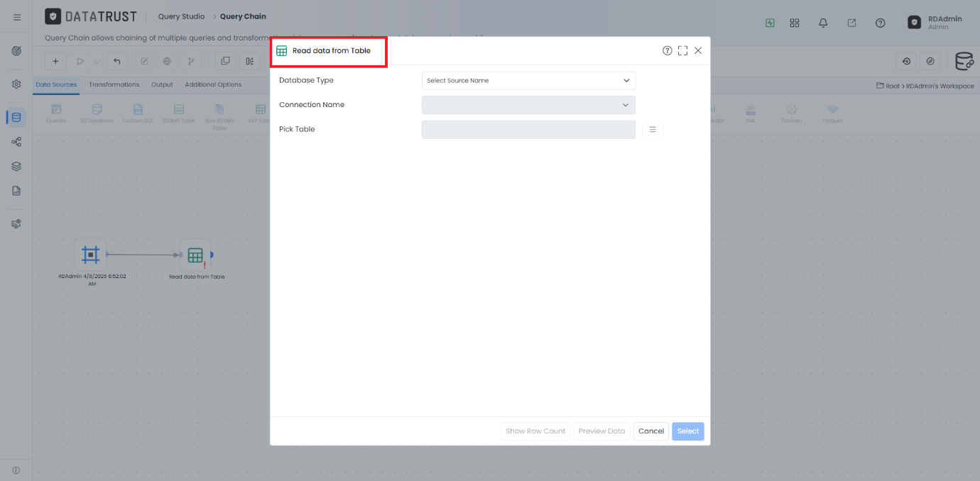Open the target icon in left sidebar
This screenshot has height=481, width=980.
click(16, 51)
